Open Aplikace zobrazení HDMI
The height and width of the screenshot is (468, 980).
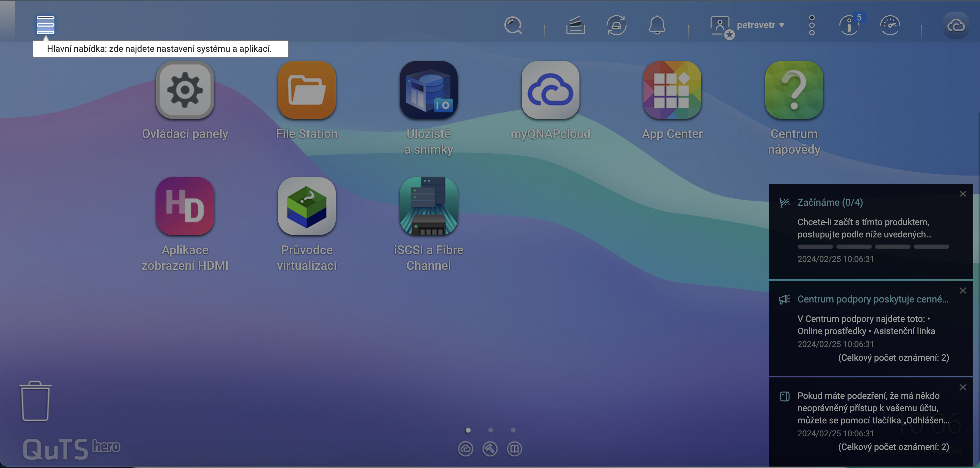(185, 206)
